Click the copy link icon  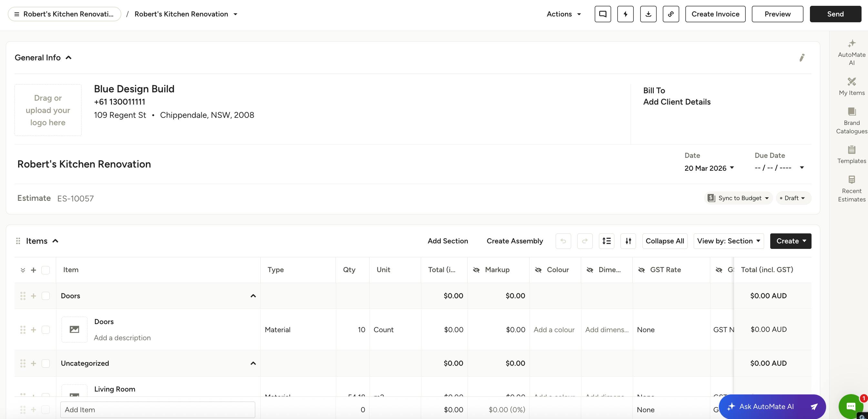(x=671, y=14)
